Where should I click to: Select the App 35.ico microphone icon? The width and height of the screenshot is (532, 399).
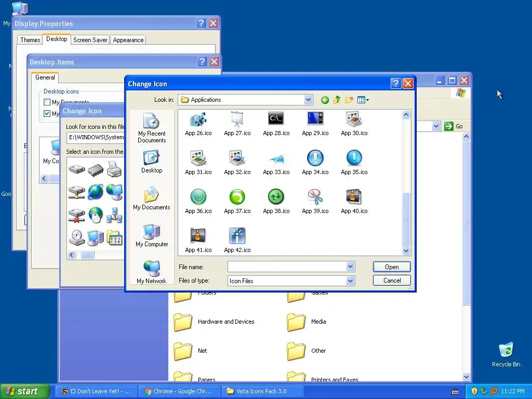(354, 163)
